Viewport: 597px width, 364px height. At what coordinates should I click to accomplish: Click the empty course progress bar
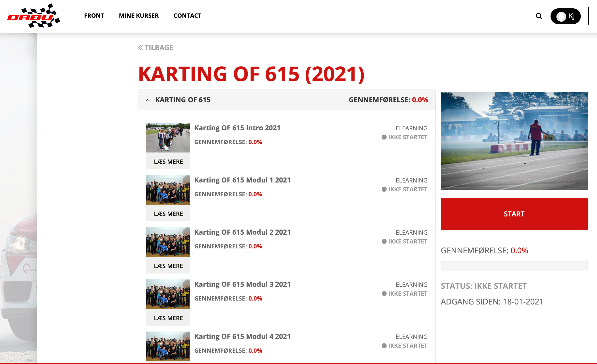coord(514,266)
